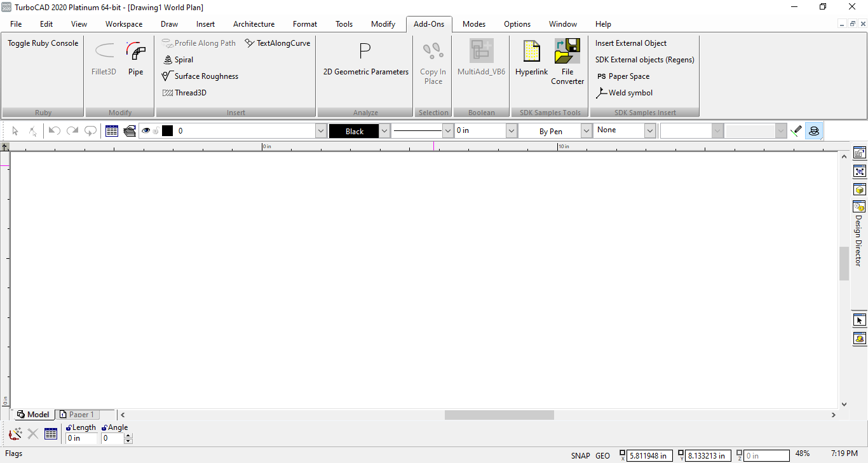Increase Angle with the up stepper
The image size is (868, 463).
[x=128, y=436]
